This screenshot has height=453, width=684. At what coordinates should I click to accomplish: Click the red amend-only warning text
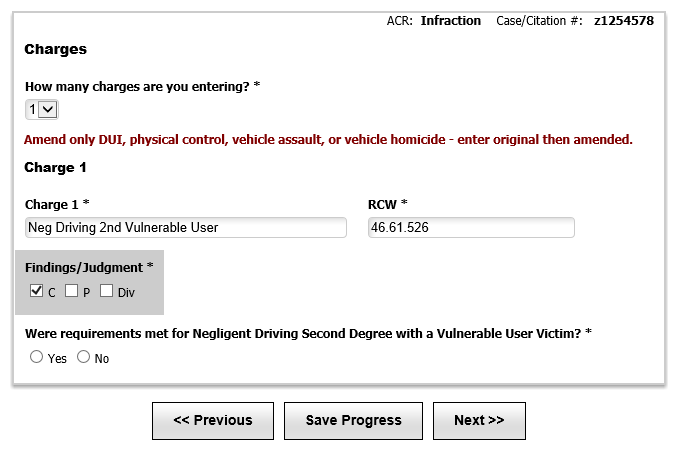point(328,140)
